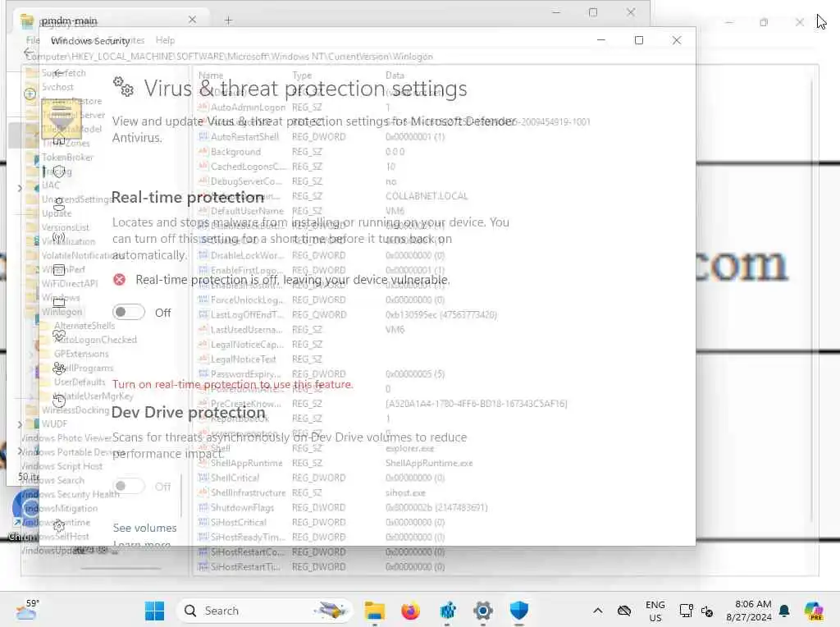Open the See volumes link
Viewport: 840px width, 627px height.
(x=144, y=528)
